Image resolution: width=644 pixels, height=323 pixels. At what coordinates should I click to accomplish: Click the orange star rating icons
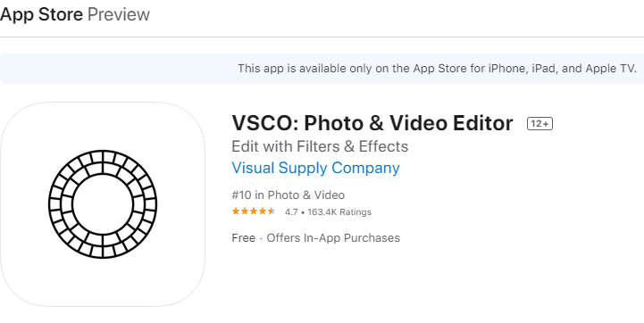tap(254, 211)
